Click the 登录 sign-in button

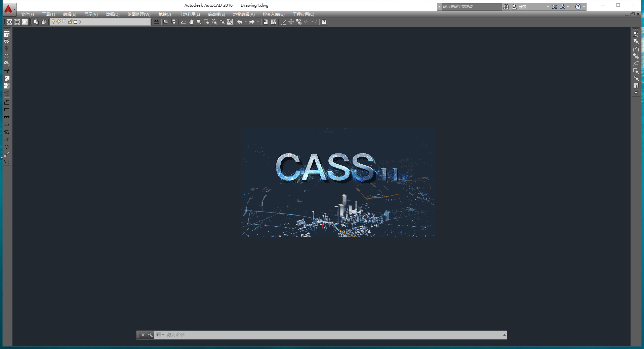pos(521,6)
